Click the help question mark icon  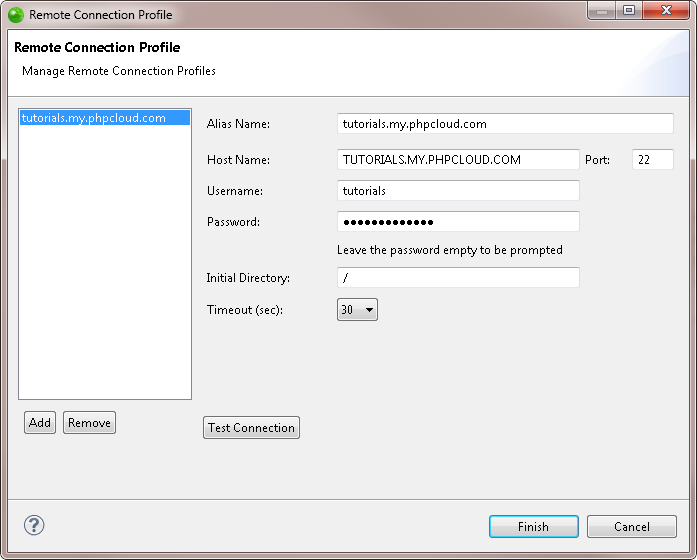[x=34, y=525]
